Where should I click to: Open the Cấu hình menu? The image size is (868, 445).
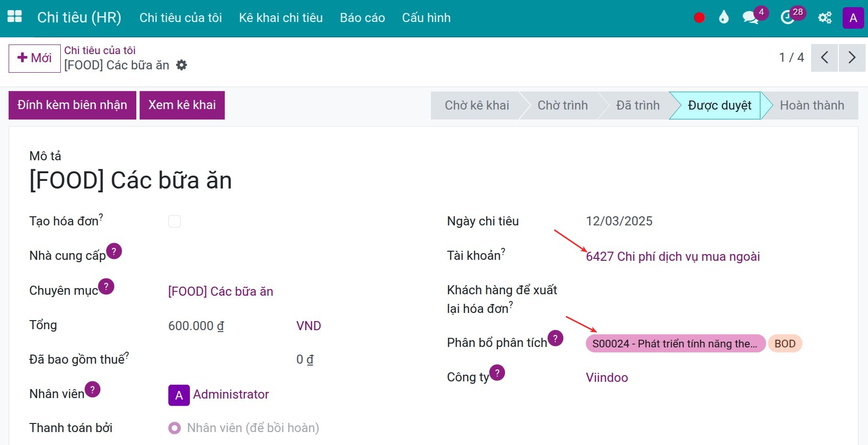[426, 18]
